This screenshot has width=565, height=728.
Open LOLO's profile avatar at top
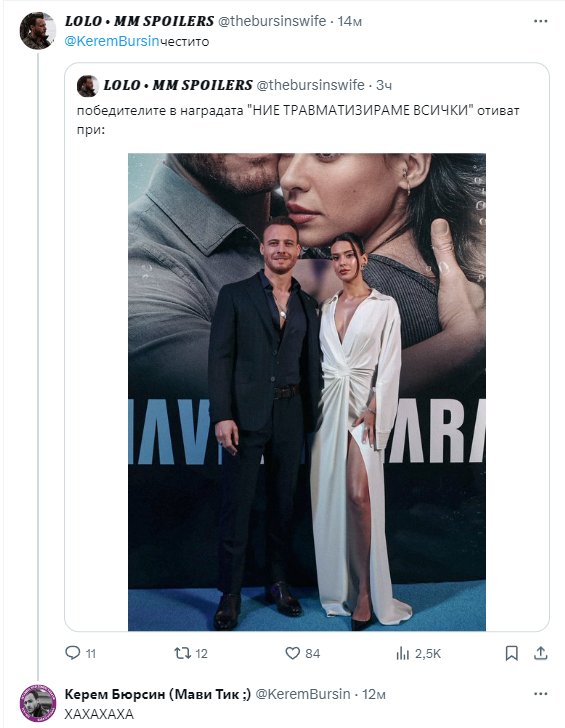[x=38, y=31]
